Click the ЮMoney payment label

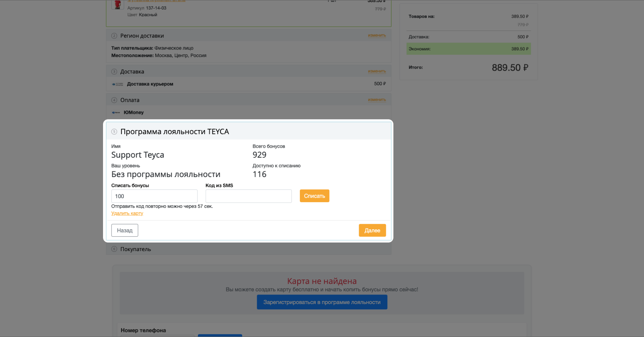(x=134, y=112)
